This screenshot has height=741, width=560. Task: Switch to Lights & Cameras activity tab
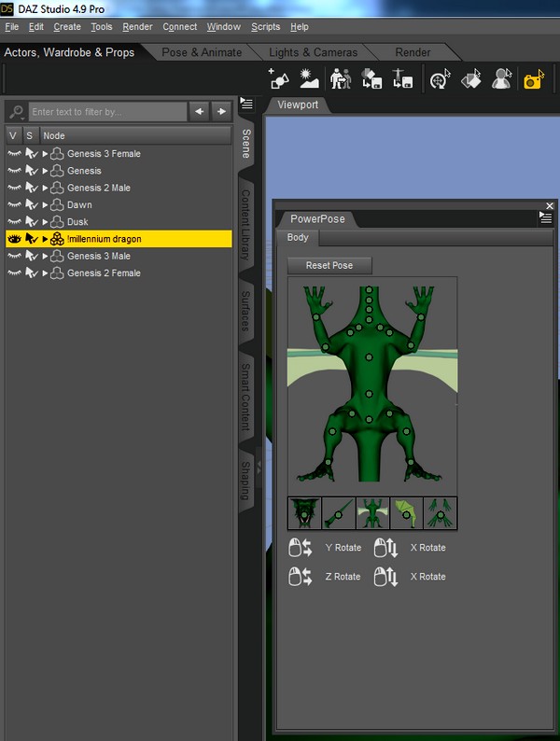click(x=314, y=52)
